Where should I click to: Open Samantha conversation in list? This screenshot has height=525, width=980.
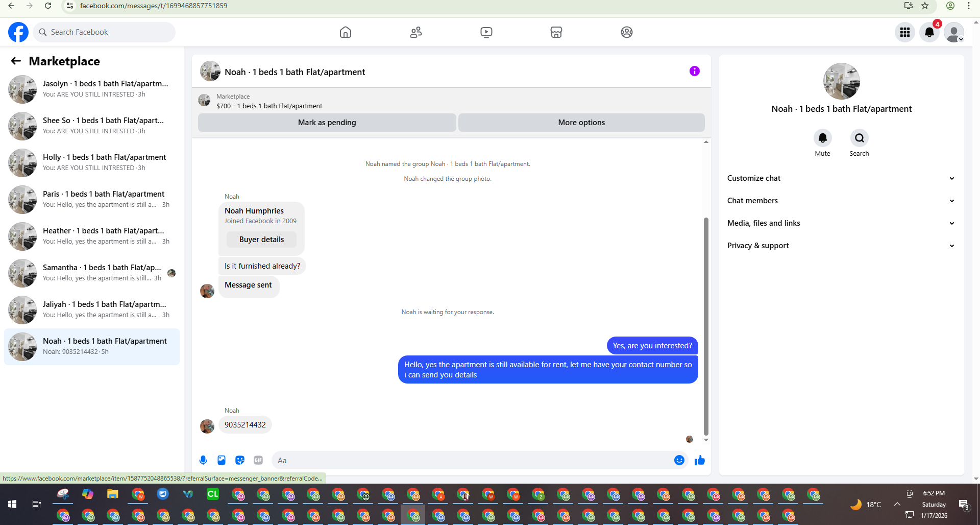click(x=92, y=273)
